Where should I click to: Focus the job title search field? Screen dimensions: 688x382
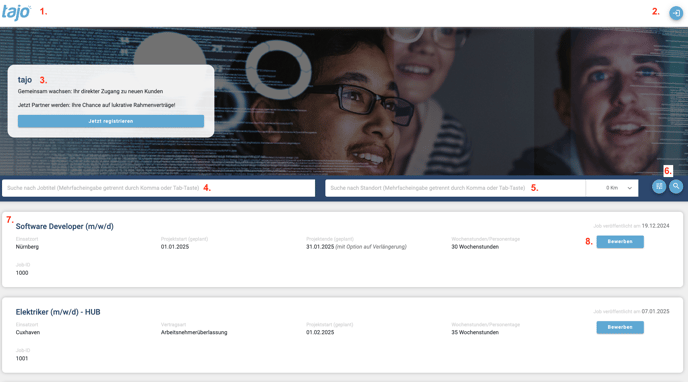158,188
